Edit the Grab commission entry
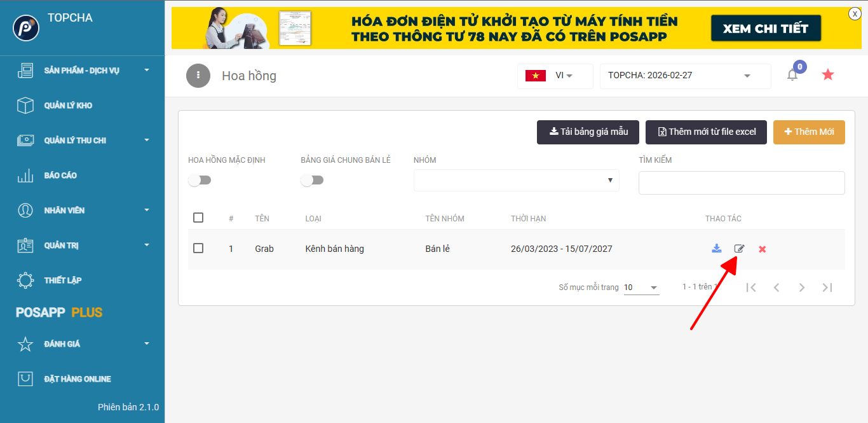868x423 pixels. click(x=739, y=249)
